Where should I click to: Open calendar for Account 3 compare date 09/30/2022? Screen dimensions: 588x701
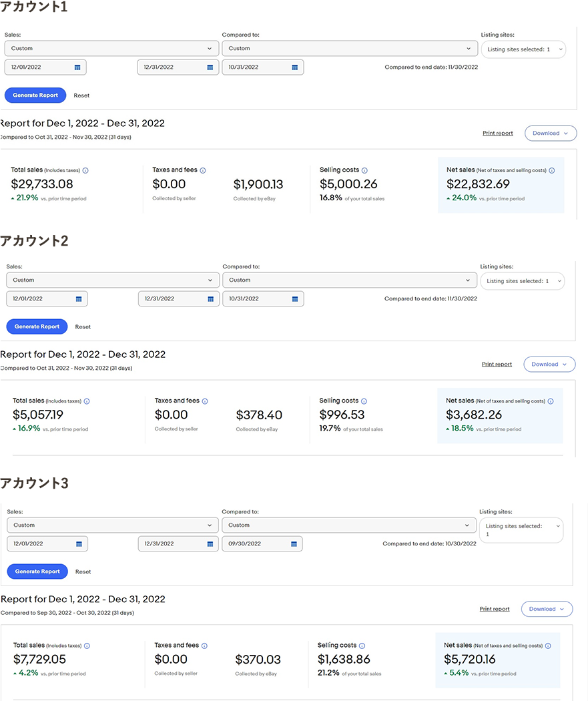pyautogui.click(x=294, y=544)
